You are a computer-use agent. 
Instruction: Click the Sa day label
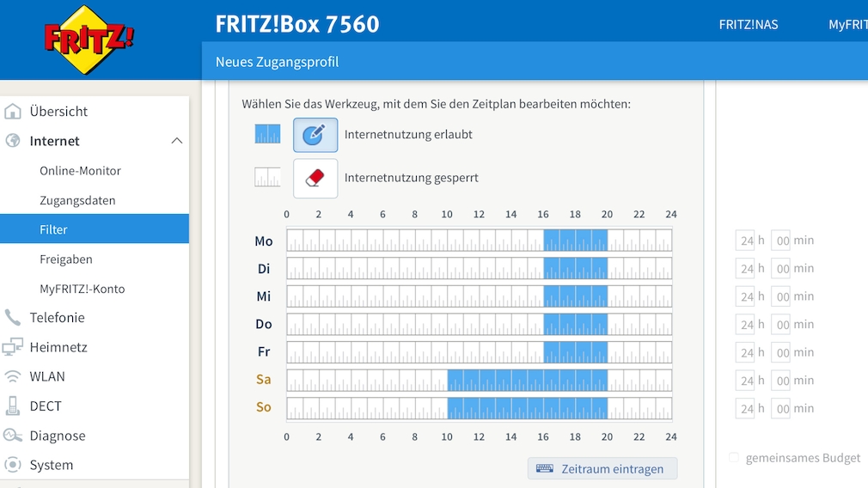(x=264, y=380)
